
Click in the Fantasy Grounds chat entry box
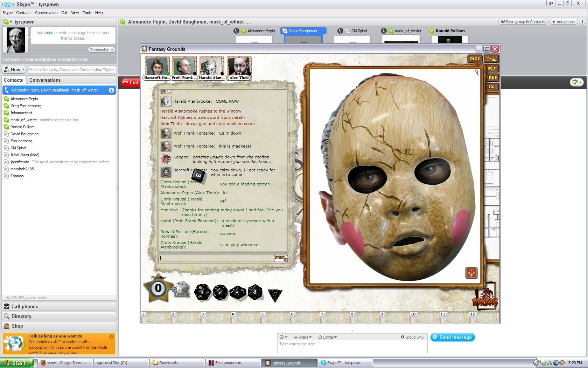[x=216, y=258]
